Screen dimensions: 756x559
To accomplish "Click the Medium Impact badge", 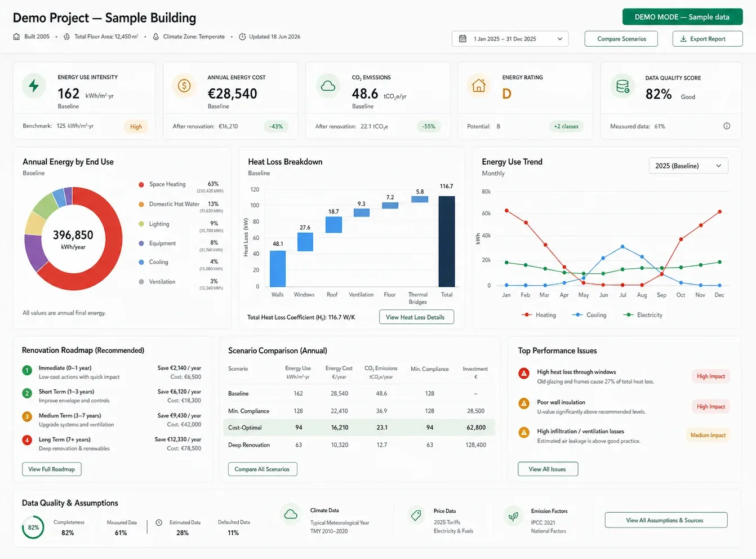I will [708, 435].
